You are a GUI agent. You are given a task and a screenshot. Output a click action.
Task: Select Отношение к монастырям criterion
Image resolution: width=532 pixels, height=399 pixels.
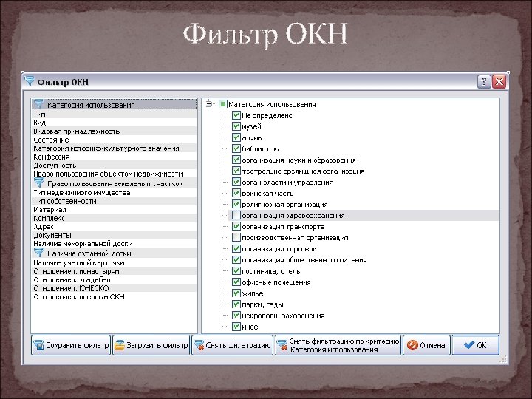(114, 271)
